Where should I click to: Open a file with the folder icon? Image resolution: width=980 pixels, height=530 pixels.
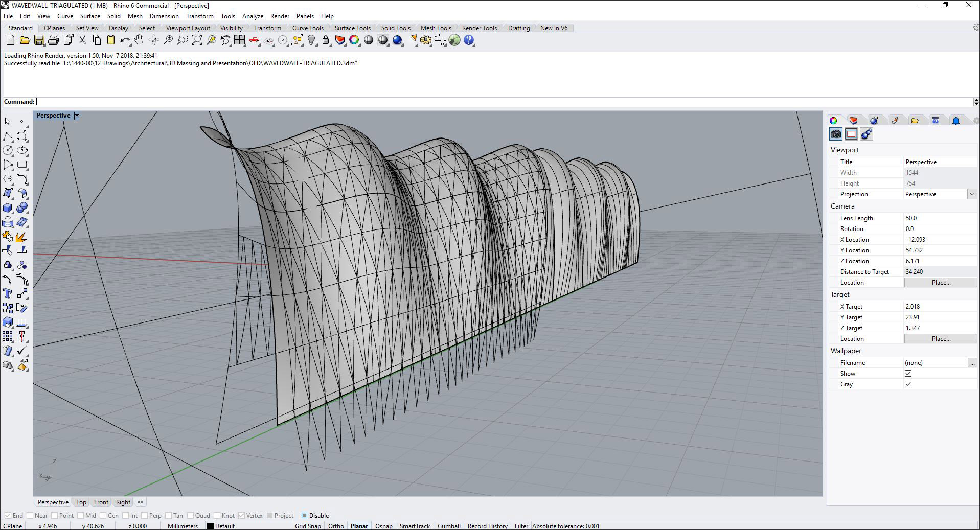click(25, 40)
